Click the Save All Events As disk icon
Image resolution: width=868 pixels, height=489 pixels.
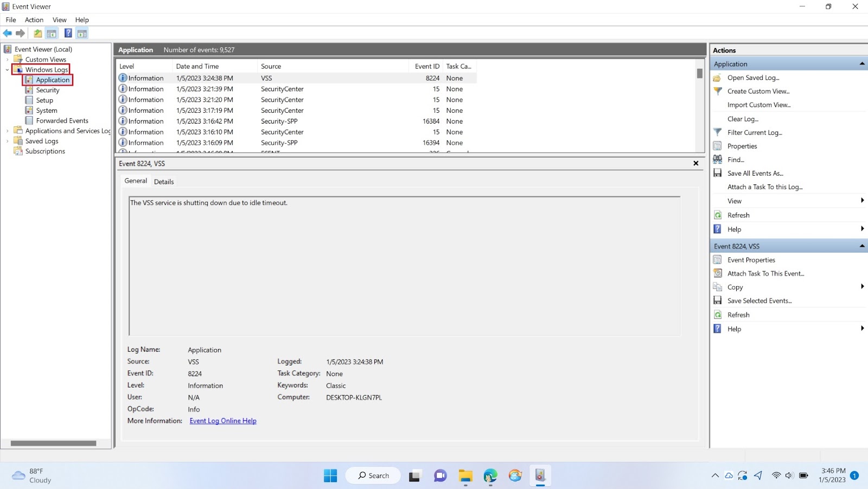717,173
